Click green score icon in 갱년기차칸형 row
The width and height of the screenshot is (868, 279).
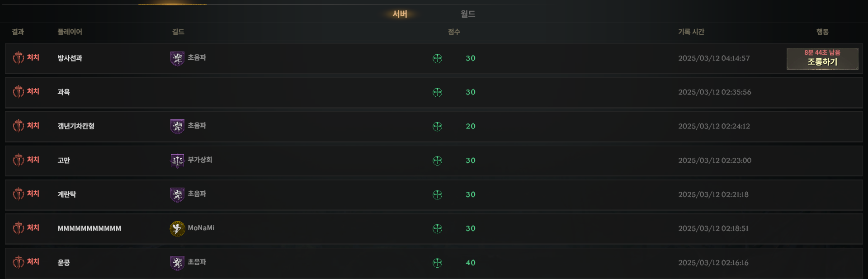[x=437, y=127]
